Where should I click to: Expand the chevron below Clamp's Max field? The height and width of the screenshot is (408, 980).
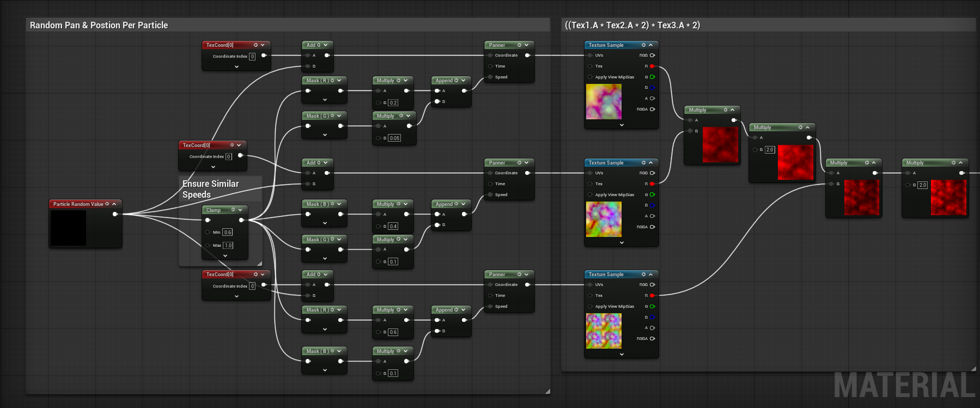click(x=225, y=255)
